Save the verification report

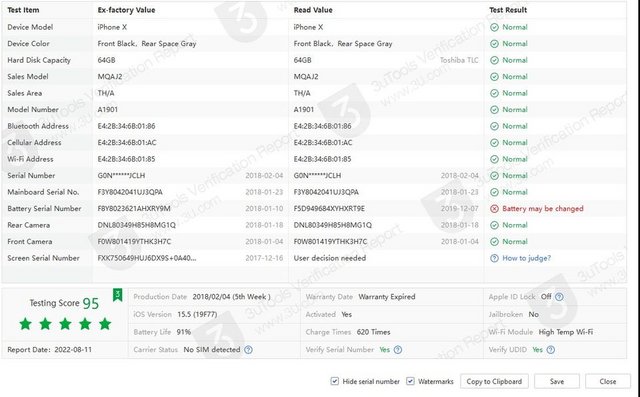pos(557,381)
